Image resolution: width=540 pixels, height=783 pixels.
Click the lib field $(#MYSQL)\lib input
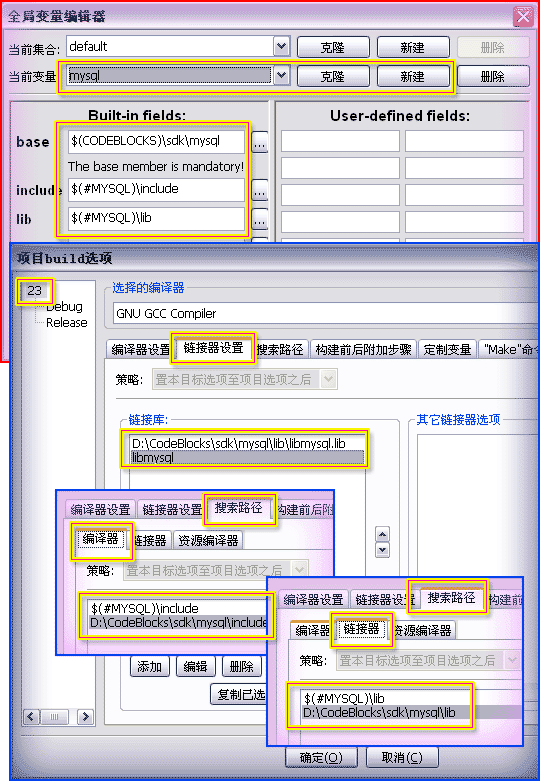click(156, 218)
